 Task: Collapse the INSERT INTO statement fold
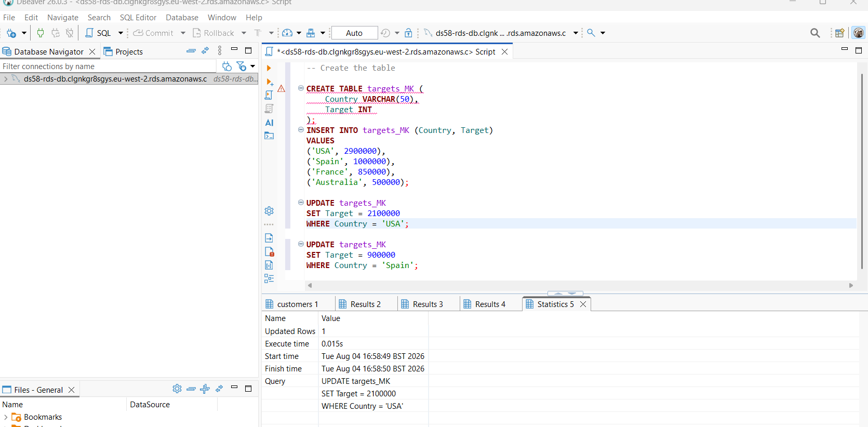pyautogui.click(x=301, y=130)
